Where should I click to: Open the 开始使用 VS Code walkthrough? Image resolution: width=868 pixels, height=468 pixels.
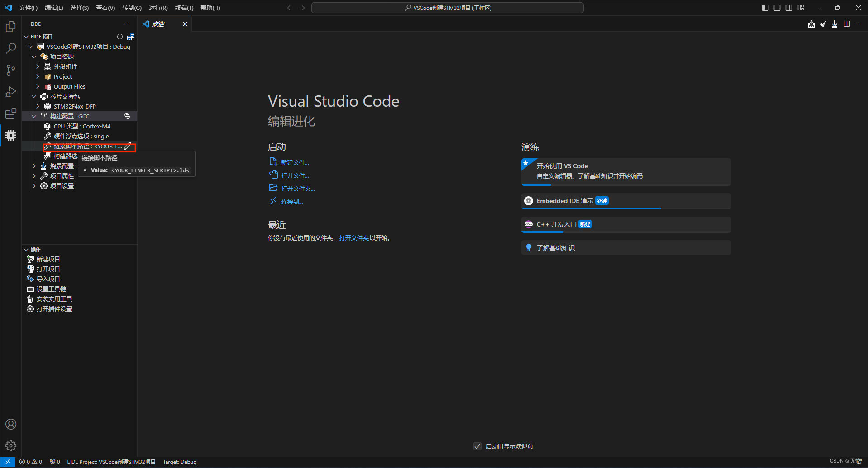click(x=626, y=171)
